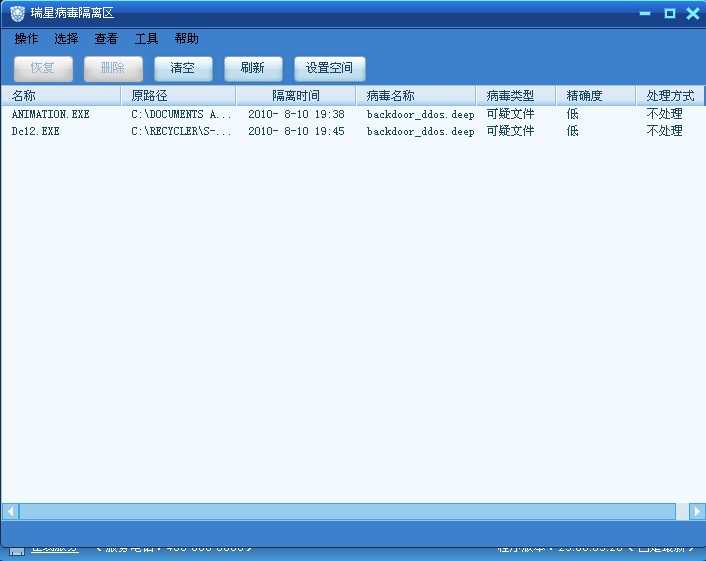Open the 工具 menu
Viewport: 706px width, 561px height.
[x=146, y=39]
